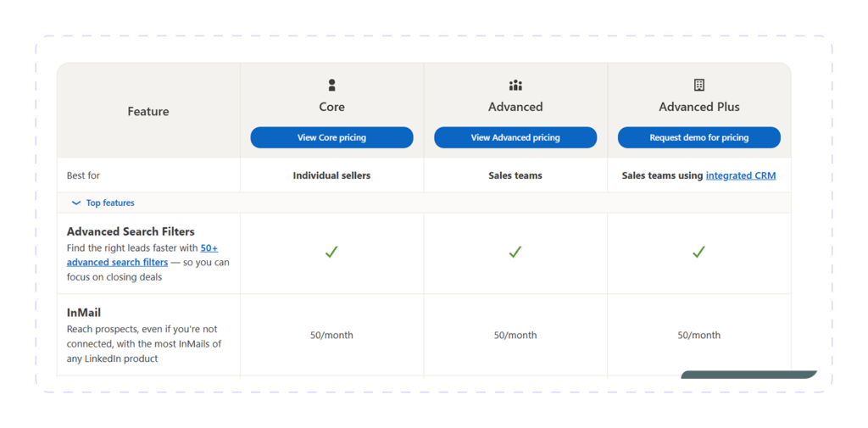Open View Core pricing
The width and height of the screenshot is (868, 428).
[x=331, y=137]
